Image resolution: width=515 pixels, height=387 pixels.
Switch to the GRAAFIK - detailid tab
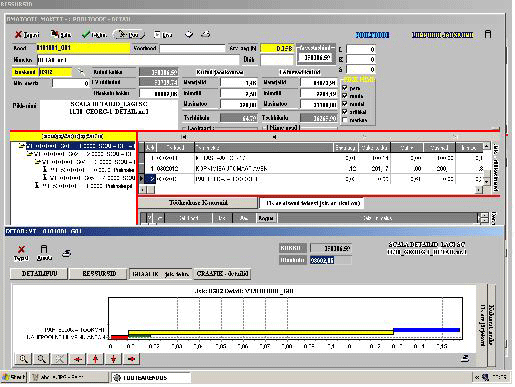[x=222, y=274]
